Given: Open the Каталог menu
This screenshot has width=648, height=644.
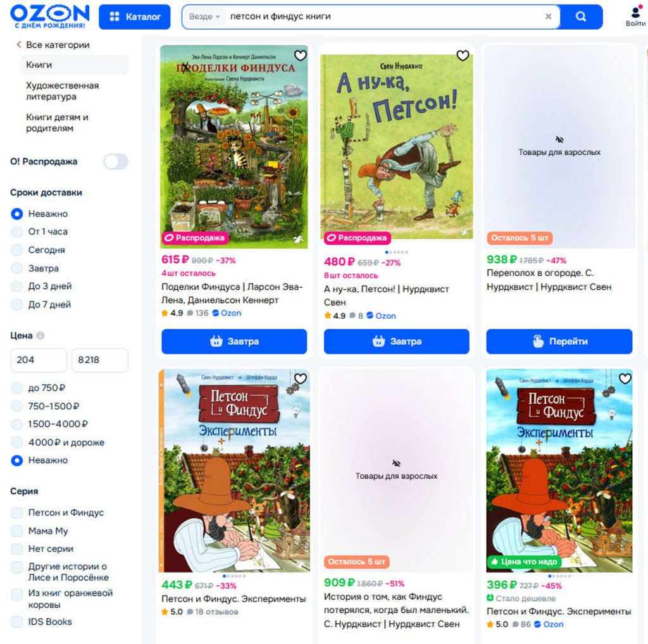Looking at the screenshot, I should 135,16.
